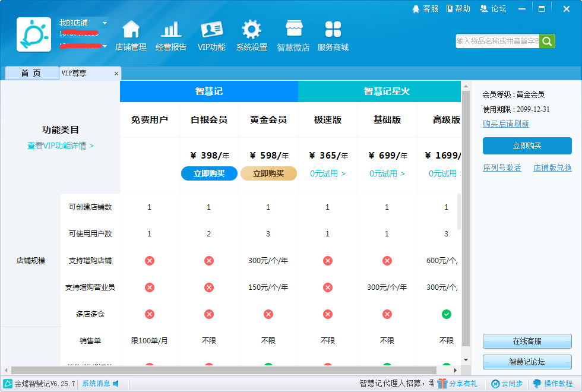582x392 pixels.
Task: Open 店铺管理 store management
Action: pos(131,36)
